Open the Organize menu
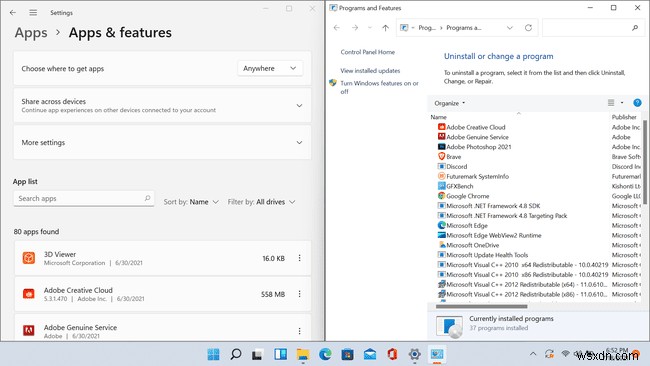Viewport: 650px width, 366px height. (x=449, y=103)
